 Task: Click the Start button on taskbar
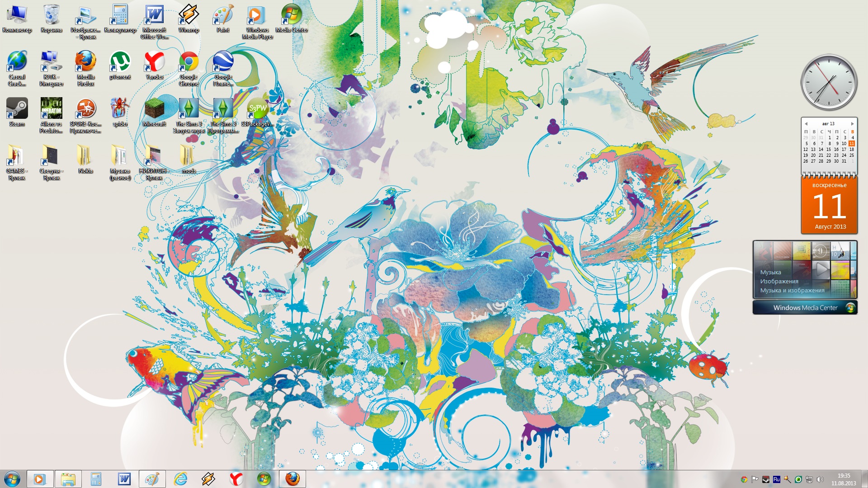click(x=12, y=479)
